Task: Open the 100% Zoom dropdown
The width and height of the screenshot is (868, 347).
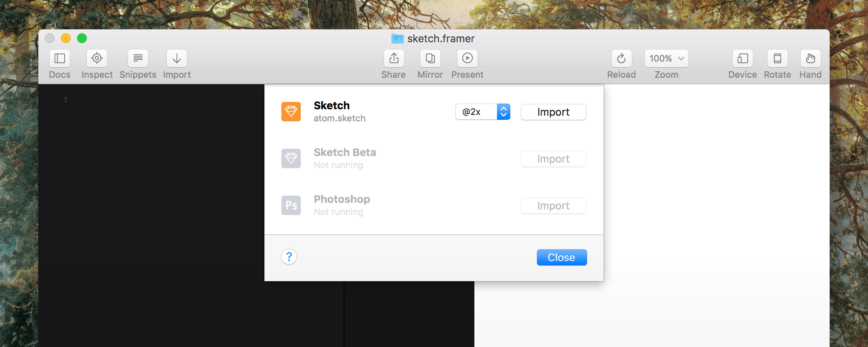Action: point(666,58)
